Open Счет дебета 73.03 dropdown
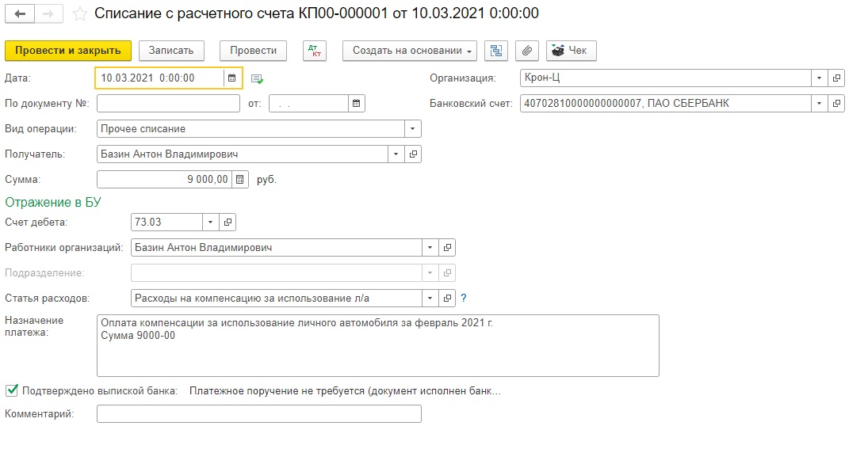Screen dimensions: 868x449 (x=210, y=223)
